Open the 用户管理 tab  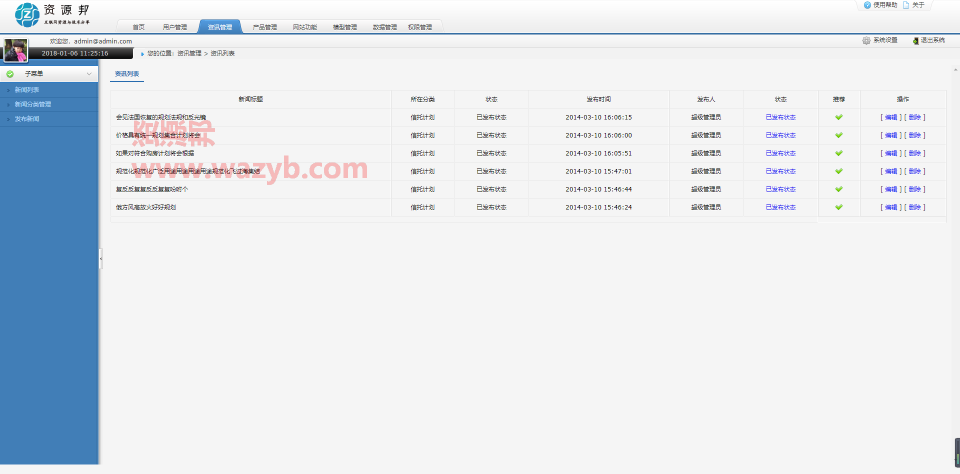[x=175, y=27]
